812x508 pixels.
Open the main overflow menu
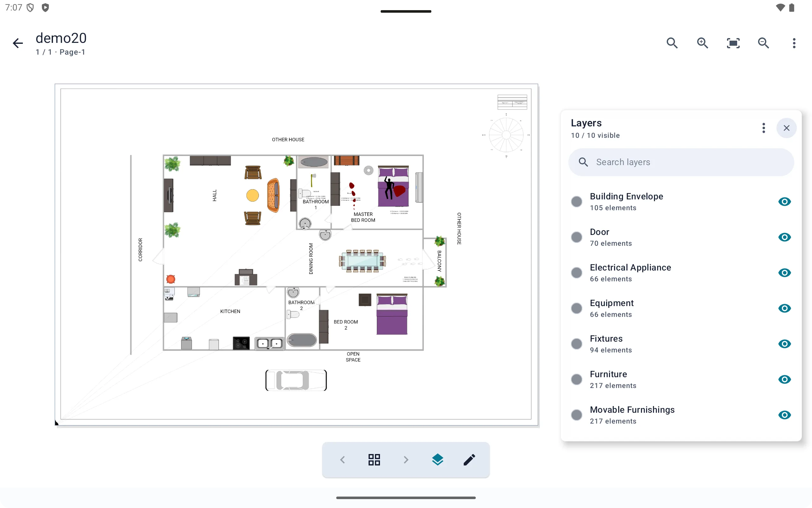click(794, 43)
